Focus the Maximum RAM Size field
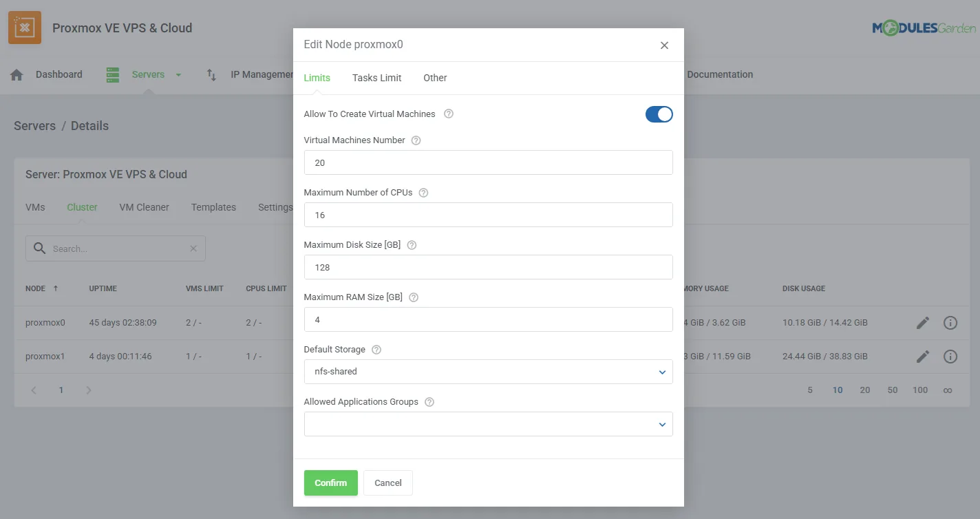The height and width of the screenshot is (519, 980). pyautogui.click(x=488, y=319)
